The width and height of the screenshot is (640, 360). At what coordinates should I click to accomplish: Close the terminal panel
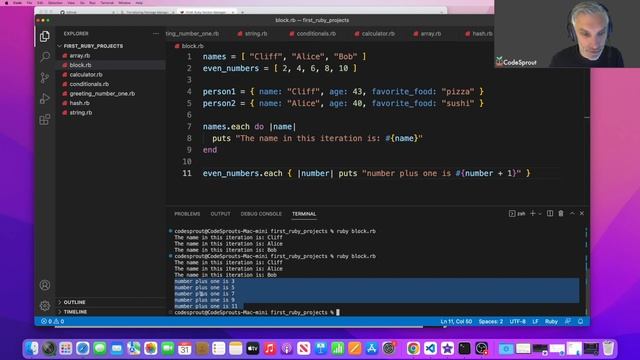[582, 213]
